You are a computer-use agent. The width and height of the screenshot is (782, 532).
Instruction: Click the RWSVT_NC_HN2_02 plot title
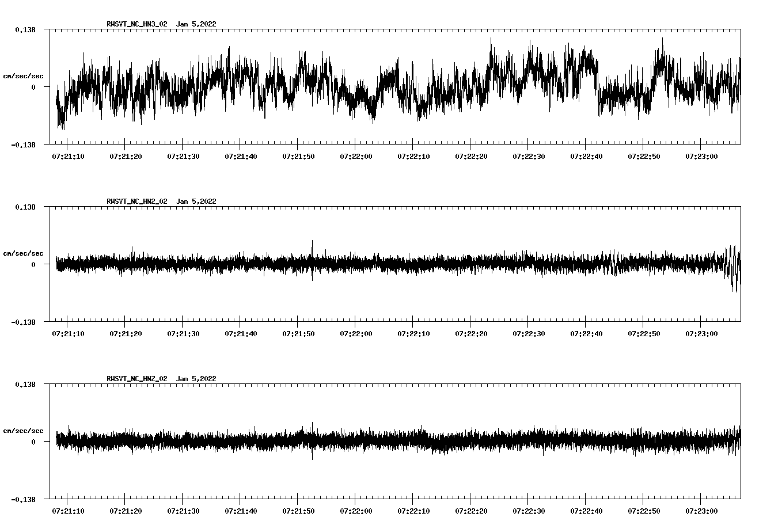tap(161, 202)
